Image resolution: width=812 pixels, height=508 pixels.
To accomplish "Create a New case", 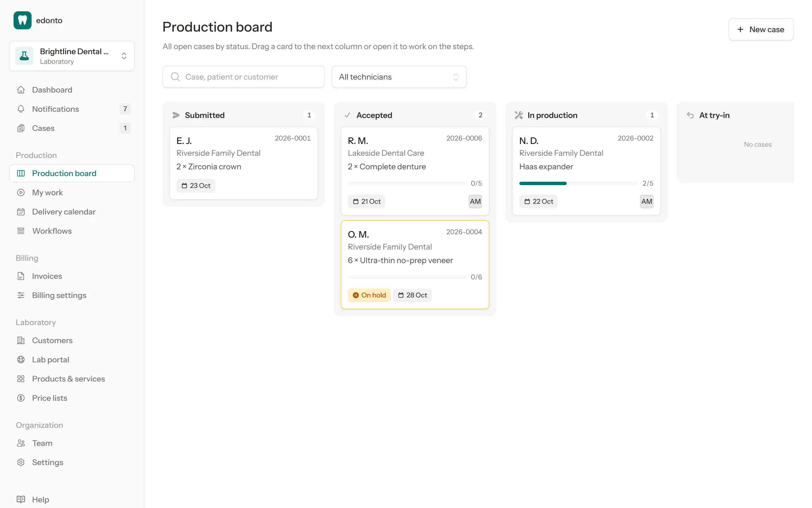I will point(761,30).
